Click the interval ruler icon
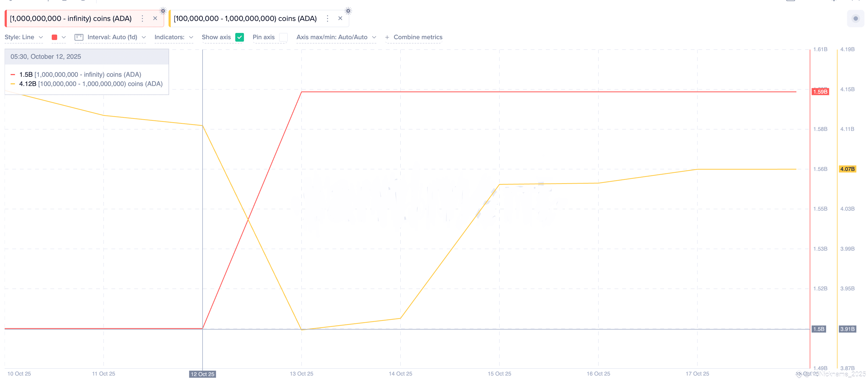 click(x=79, y=37)
